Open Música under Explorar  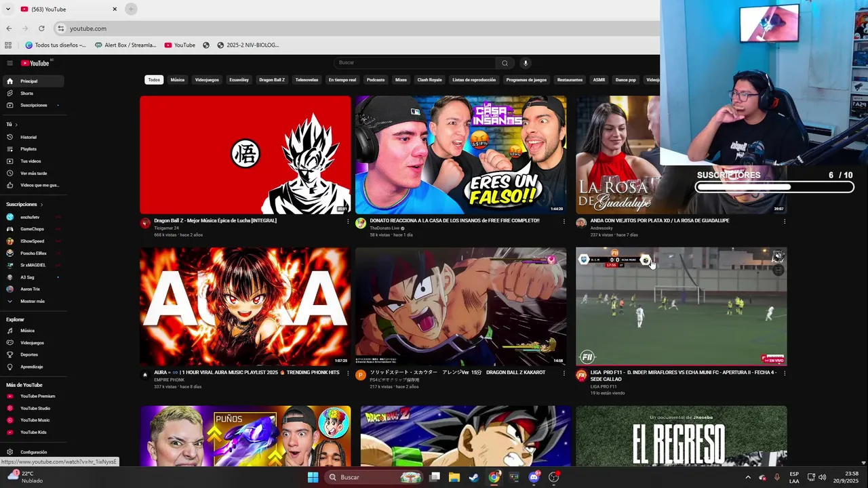pos(33,331)
